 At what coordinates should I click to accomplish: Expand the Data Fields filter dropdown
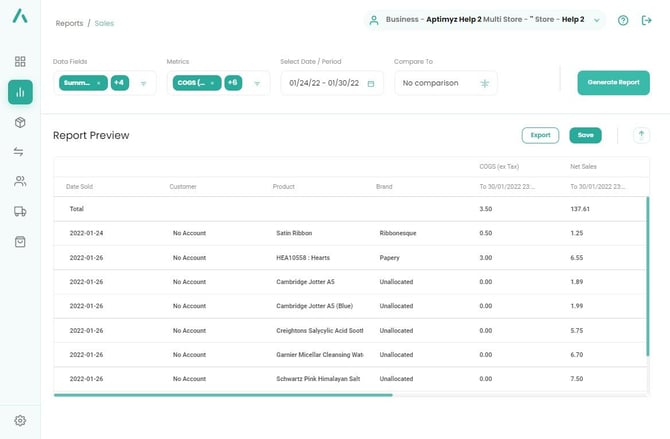(x=143, y=84)
